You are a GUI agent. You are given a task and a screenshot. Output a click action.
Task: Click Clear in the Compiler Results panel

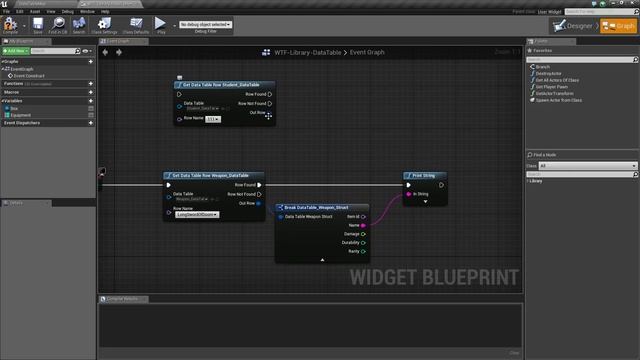514,353
